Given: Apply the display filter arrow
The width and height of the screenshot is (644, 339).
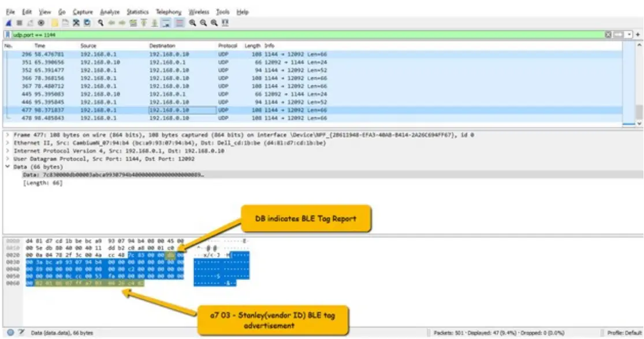Looking at the screenshot, I should pos(618,35).
